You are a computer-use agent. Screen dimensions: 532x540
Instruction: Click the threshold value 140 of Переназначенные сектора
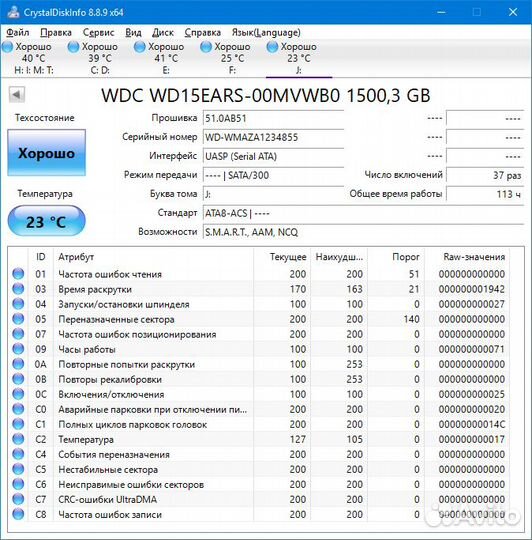(x=411, y=319)
